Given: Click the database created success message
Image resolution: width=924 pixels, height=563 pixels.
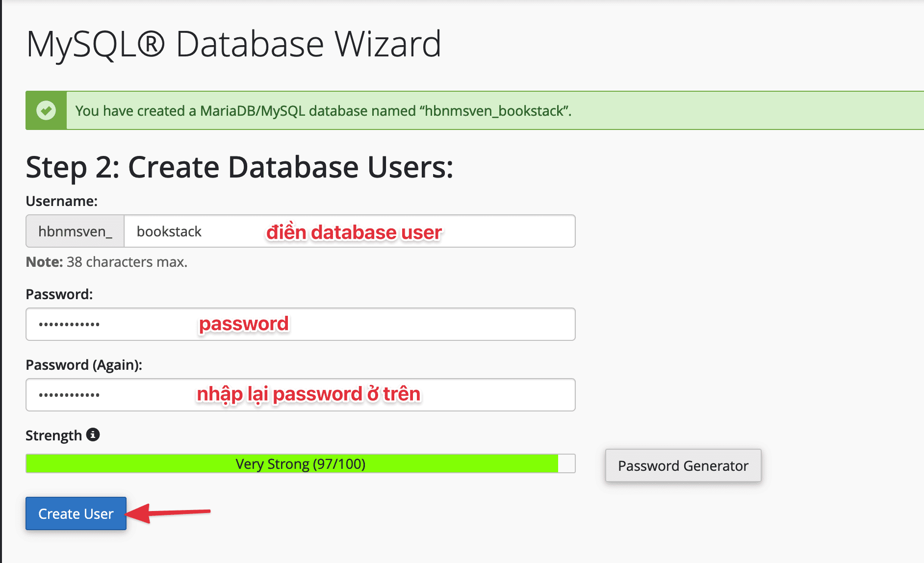Looking at the screenshot, I should (324, 111).
